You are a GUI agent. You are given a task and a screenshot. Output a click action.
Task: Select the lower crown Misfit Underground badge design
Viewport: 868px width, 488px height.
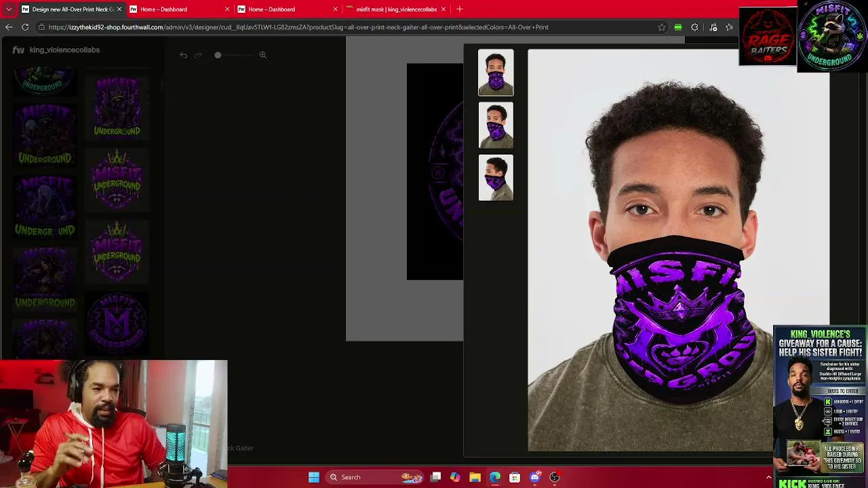coord(117,251)
